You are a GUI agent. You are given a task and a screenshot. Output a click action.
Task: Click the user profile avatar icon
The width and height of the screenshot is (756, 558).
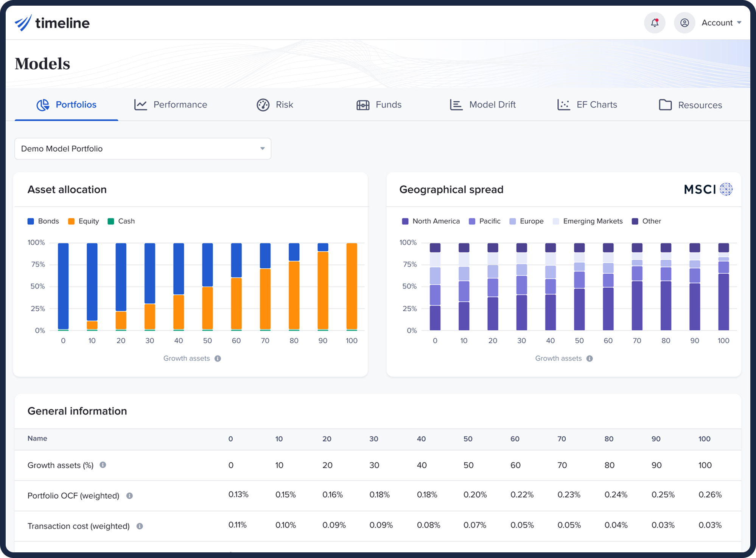[684, 23]
